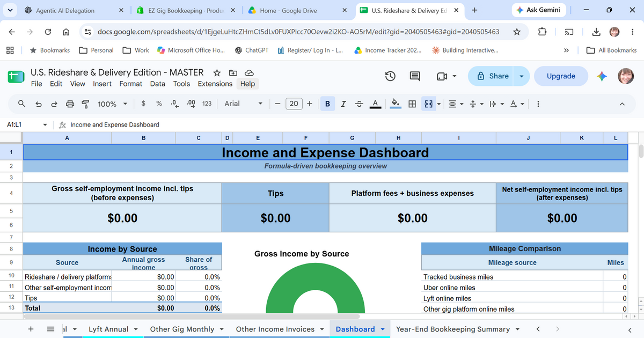Format selection as percent
644x338 pixels.
[159, 104]
